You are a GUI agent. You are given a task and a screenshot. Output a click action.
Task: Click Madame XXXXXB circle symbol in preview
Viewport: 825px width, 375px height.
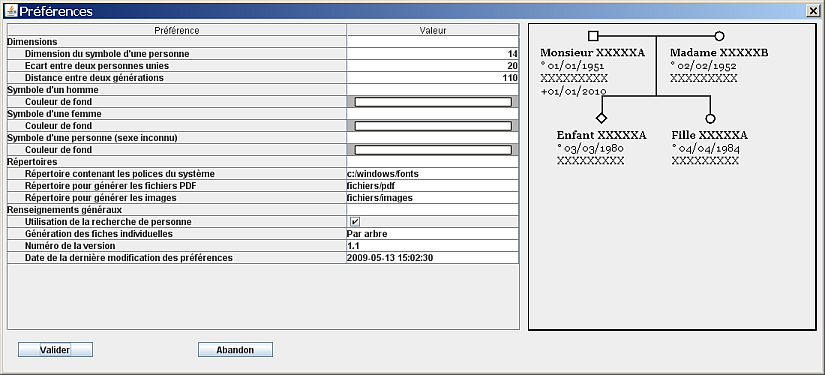[x=720, y=36]
